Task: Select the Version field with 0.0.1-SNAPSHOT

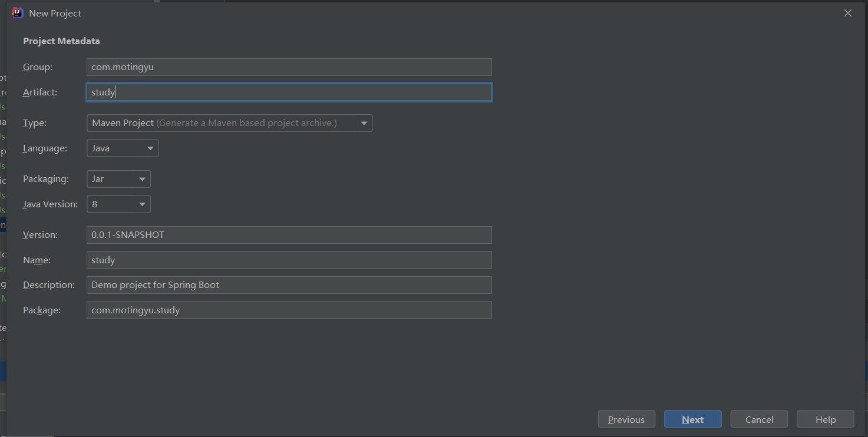Action: coord(289,235)
